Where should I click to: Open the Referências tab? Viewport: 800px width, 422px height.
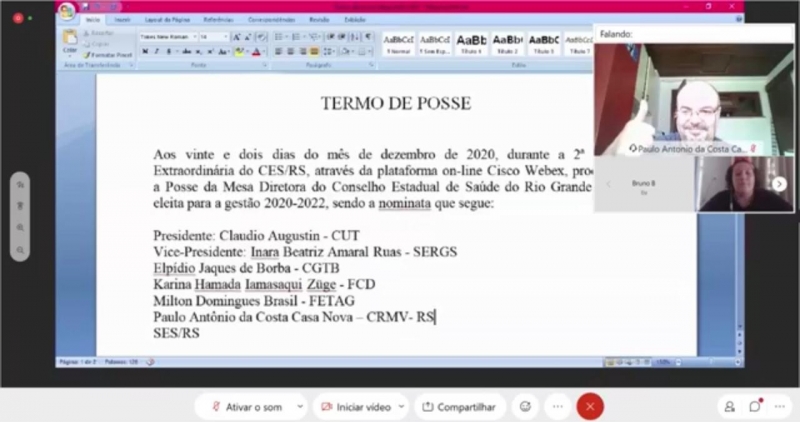point(218,20)
